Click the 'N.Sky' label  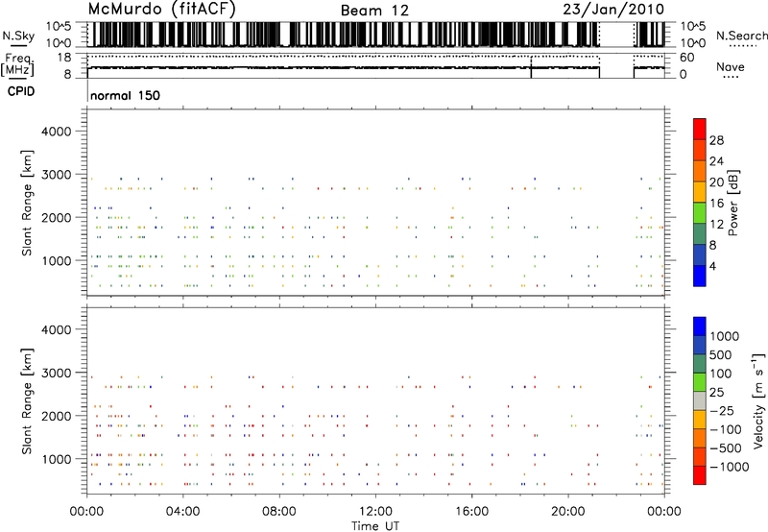pos(18,36)
